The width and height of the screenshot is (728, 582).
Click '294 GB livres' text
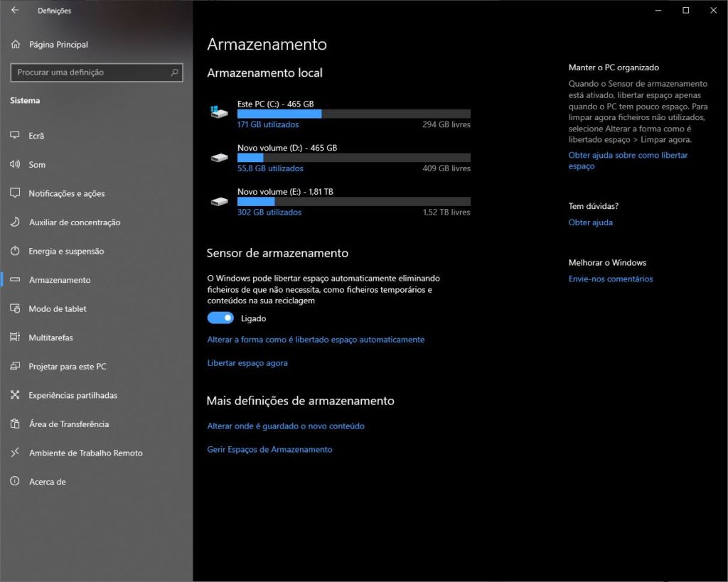click(446, 124)
